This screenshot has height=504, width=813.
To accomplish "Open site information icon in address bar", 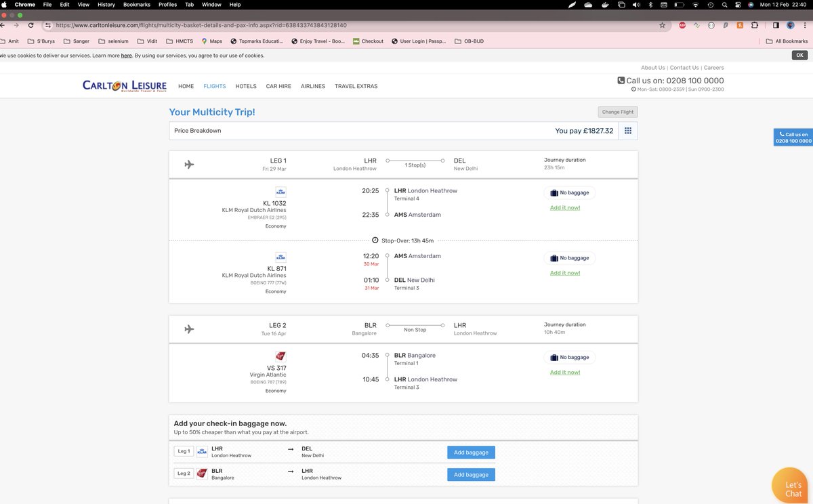I will click(x=49, y=25).
